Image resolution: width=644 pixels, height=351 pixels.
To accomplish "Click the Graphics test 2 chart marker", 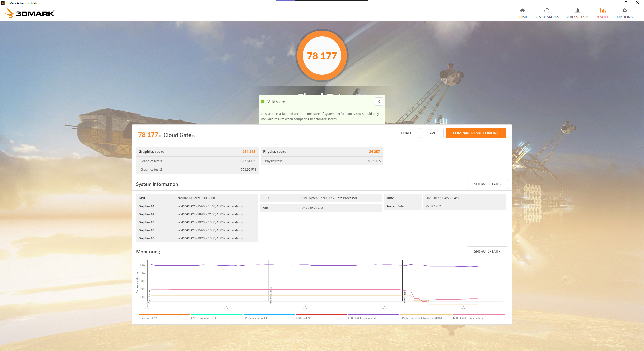I will coord(271,295).
